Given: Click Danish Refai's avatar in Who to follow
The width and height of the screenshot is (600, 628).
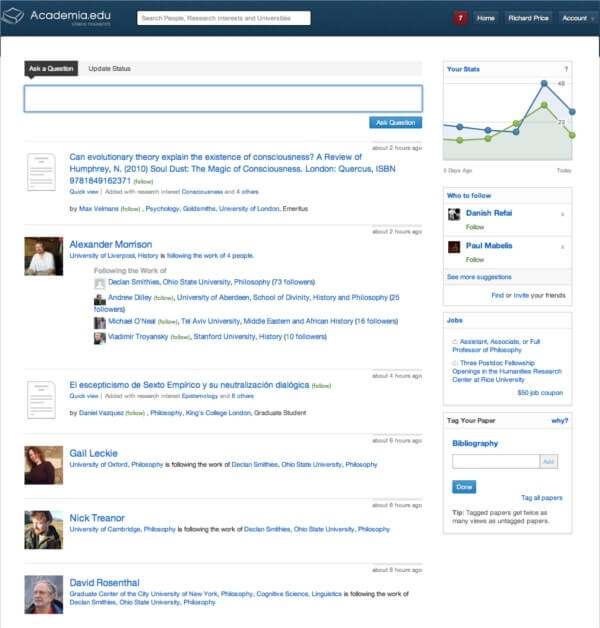Looking at the screenshot, I should click(454, 215).
